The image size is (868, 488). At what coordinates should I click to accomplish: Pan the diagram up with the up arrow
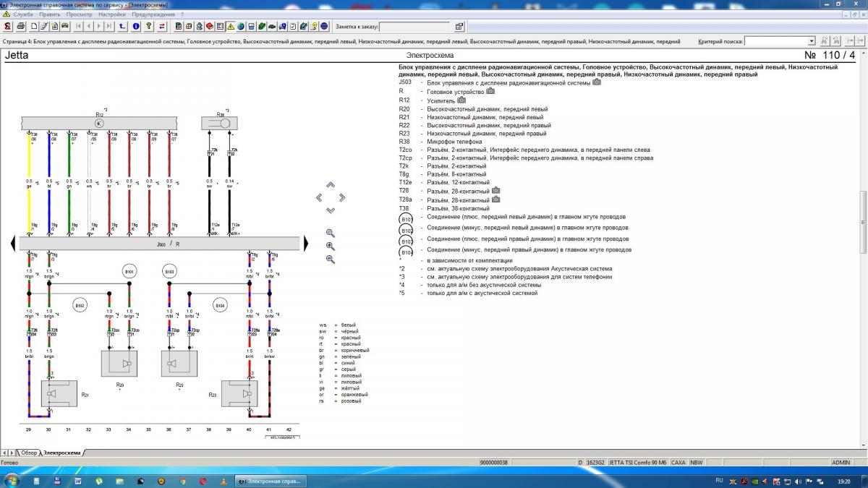331,185
